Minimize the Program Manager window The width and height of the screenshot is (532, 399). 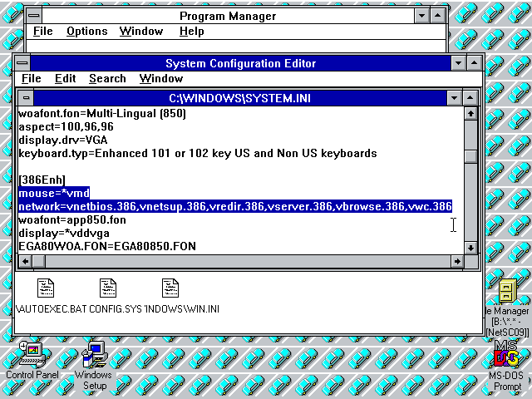[422, 16]
